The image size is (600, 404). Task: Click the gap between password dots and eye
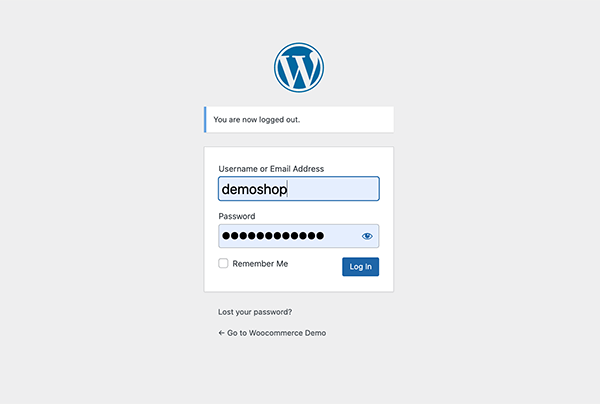click(342, 236)
